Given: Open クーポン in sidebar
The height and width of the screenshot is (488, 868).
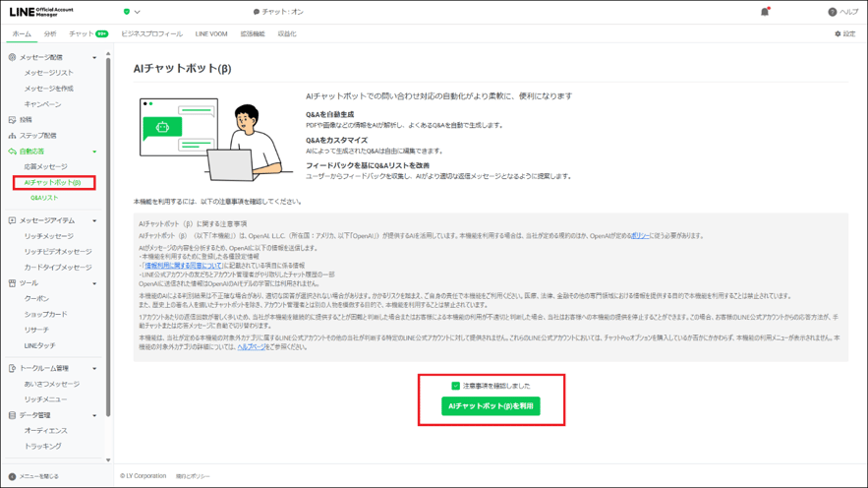Looking at the screenshot, I should (36, 298).
